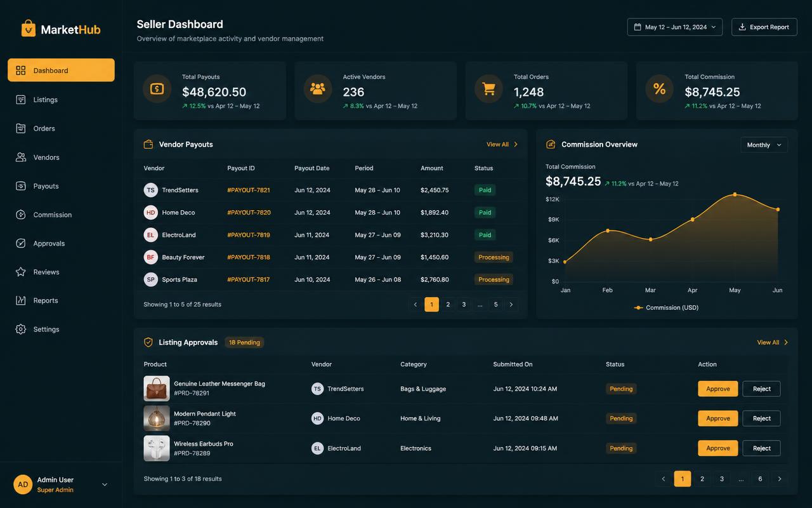
Task: Click the Reviews star icon
Action: coord(21,272)
